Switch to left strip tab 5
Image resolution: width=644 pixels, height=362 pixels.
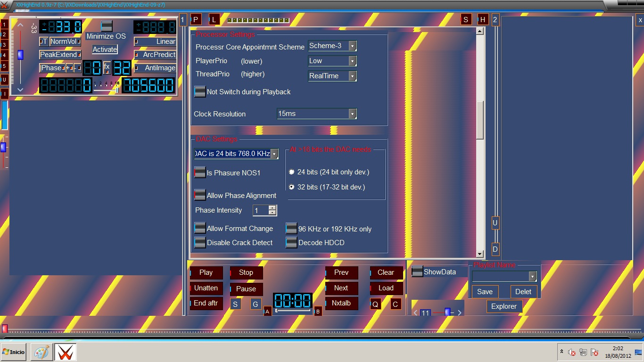pos(4,66)
